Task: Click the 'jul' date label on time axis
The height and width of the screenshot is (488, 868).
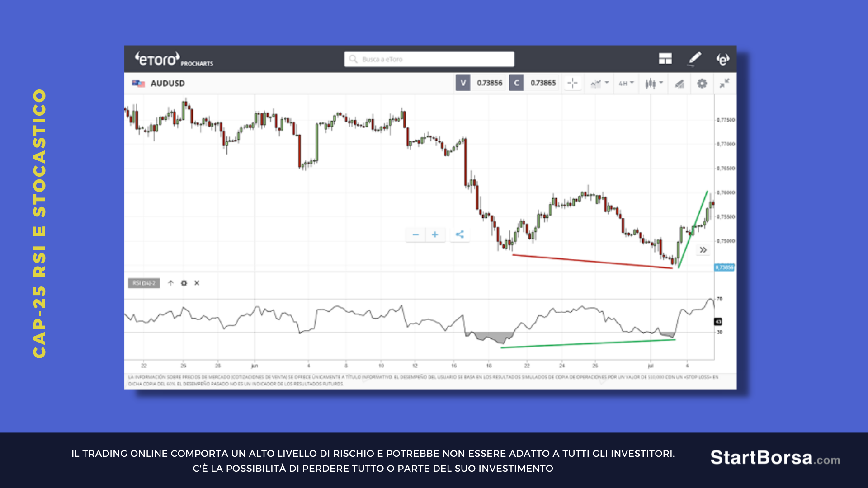Action: point(651,366)
